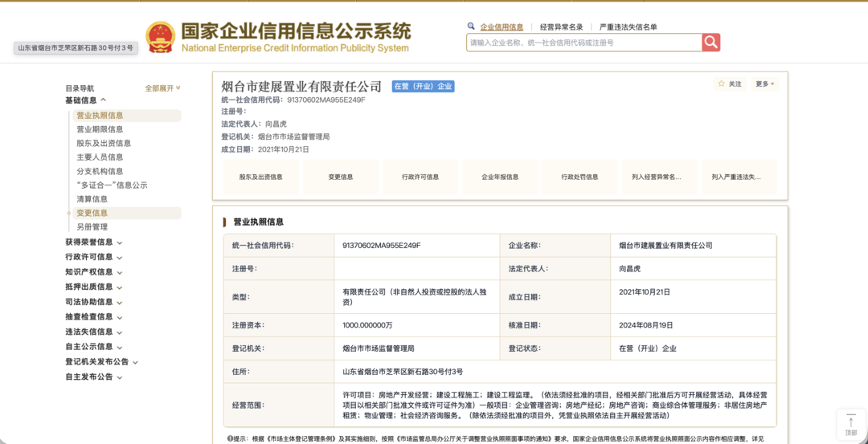Open 股东及出资信息 in sidebar

104,143
